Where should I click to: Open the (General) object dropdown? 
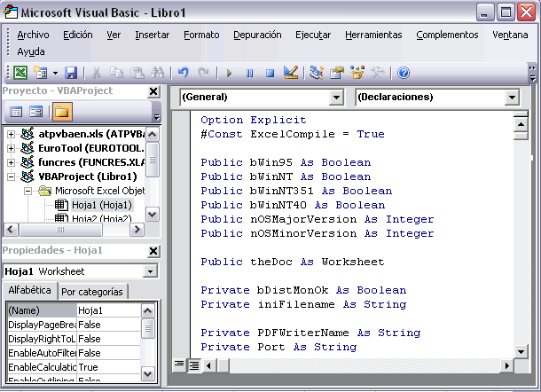(336, 98)
